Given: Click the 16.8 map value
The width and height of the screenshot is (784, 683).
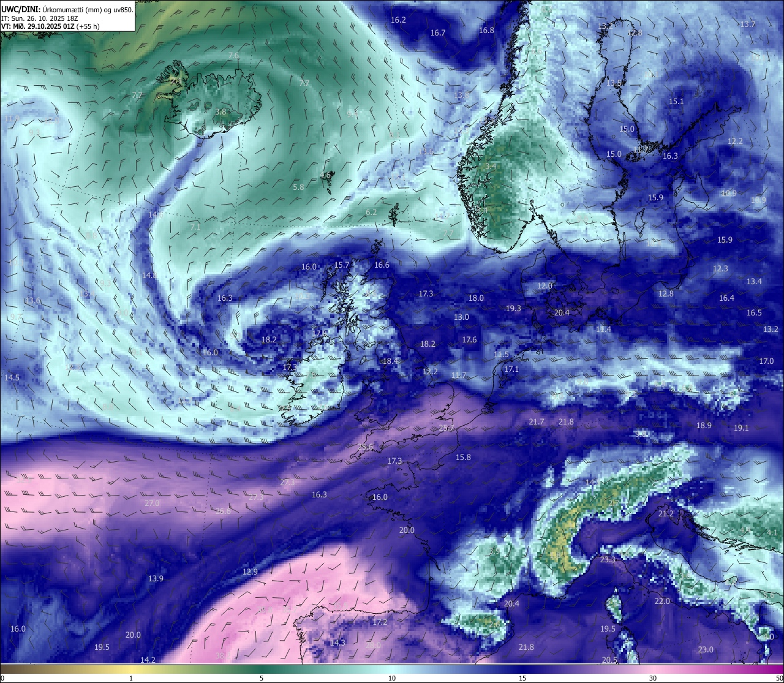Looking at the screenshot, I should click(x=486, y=31).
